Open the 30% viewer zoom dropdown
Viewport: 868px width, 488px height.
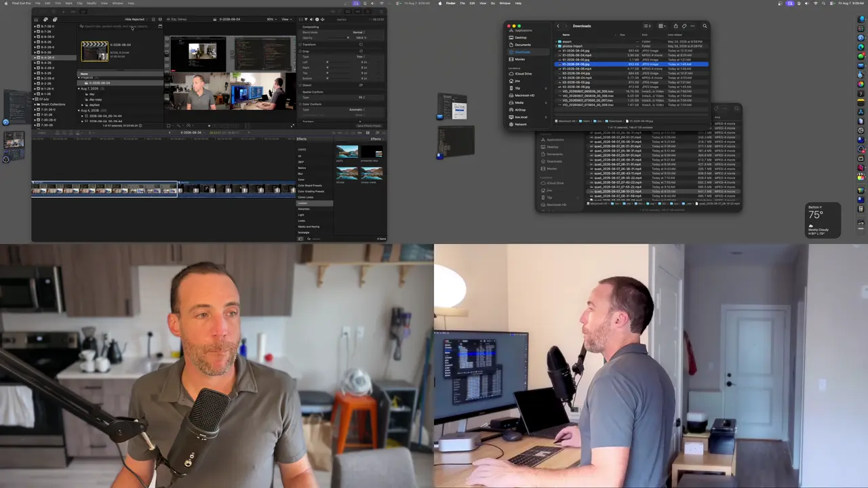coord(271,20)
